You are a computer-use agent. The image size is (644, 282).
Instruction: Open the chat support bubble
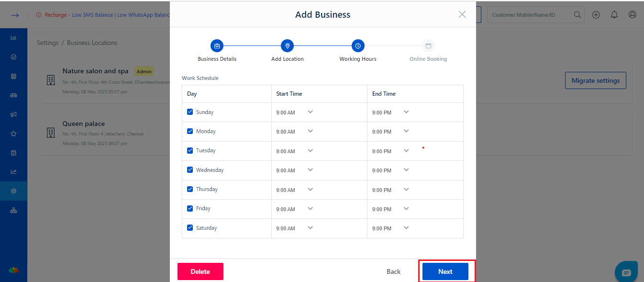tap(626, 272)
